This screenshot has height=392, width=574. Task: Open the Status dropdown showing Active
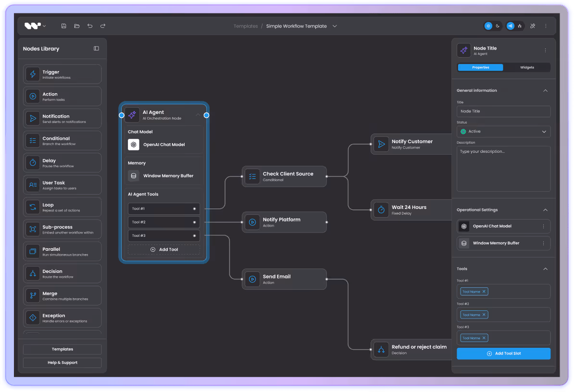point(503,131)
